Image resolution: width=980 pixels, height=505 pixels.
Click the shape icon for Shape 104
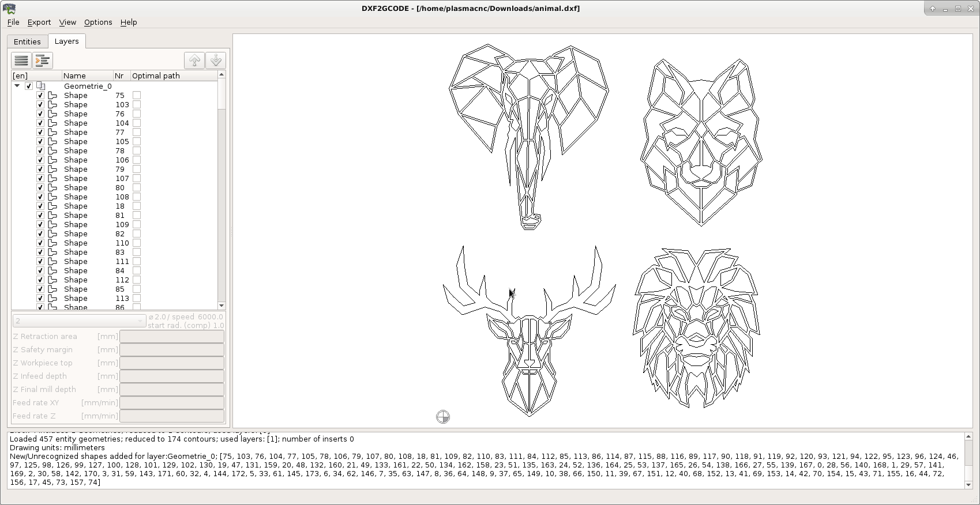tap(52, 123)
